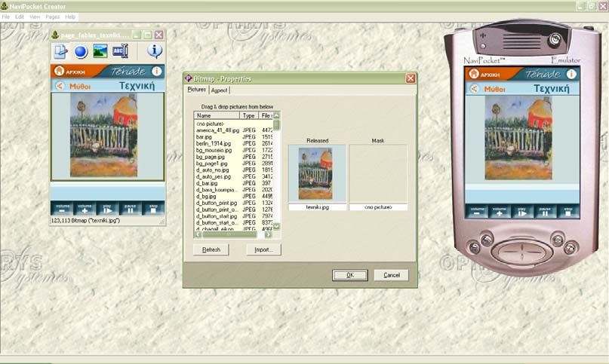609x364 pixels.
Task: Click the scroll-right arrow of the picture list
Action: 268,234
